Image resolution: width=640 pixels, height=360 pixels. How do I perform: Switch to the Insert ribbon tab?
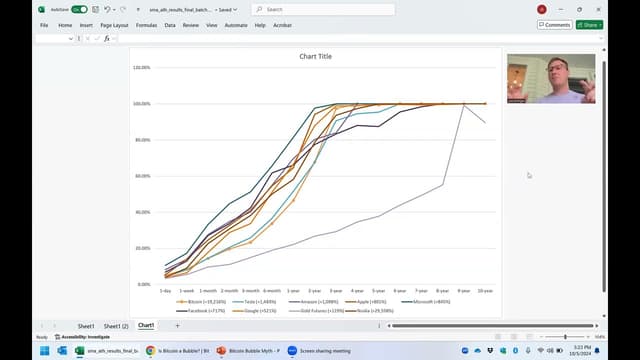86,25
